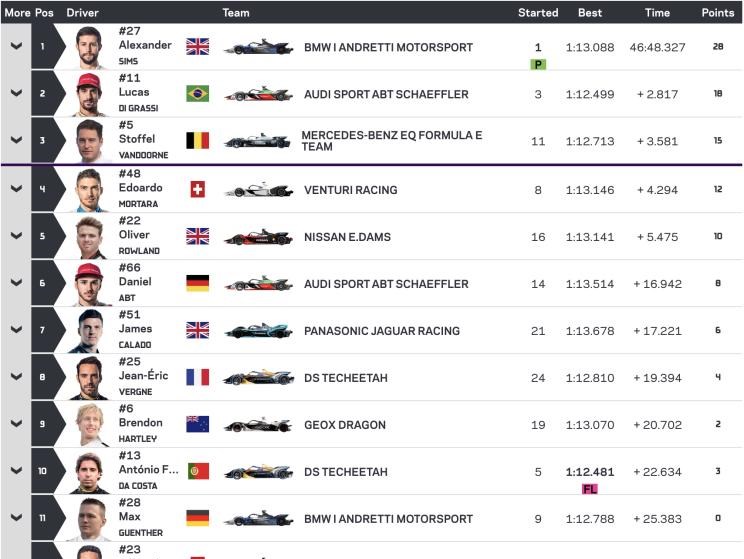The image size is (744, 559).
Task: Expand more details for position 1 row
Action: 16,46
